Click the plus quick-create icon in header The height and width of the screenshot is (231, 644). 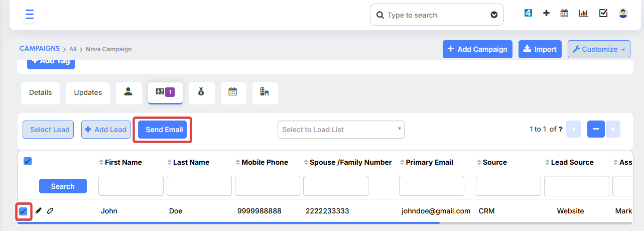tap(546, 13)
